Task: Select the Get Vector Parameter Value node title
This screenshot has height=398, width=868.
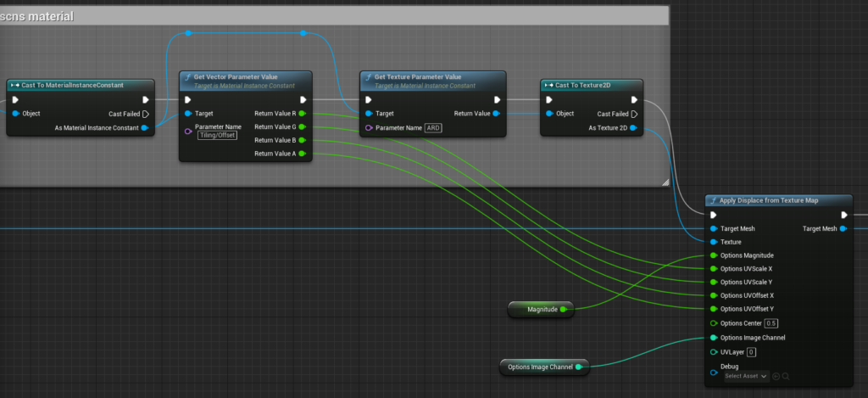Action: coord(236,77)
